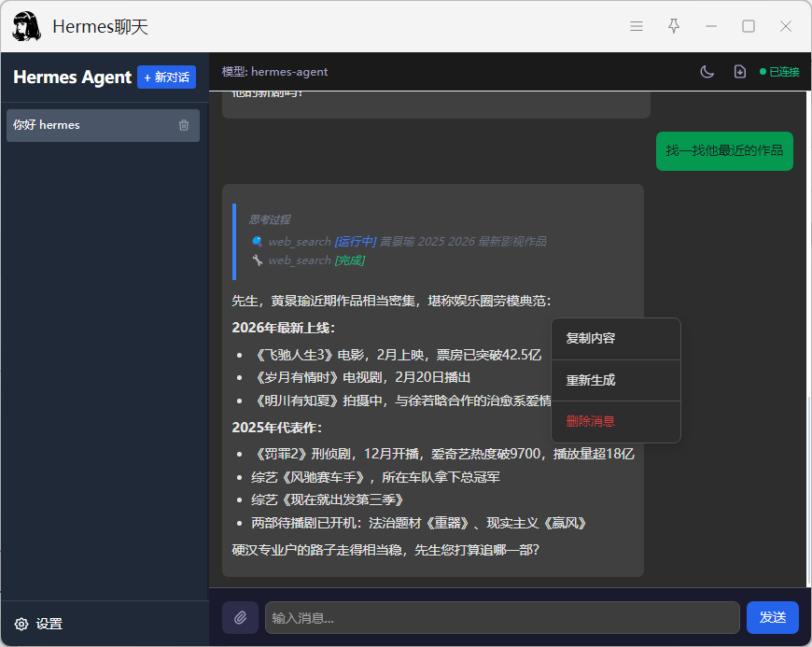Click the 已连接 connection status indicator
Screen dimensions: 812x647
[779, 72]
